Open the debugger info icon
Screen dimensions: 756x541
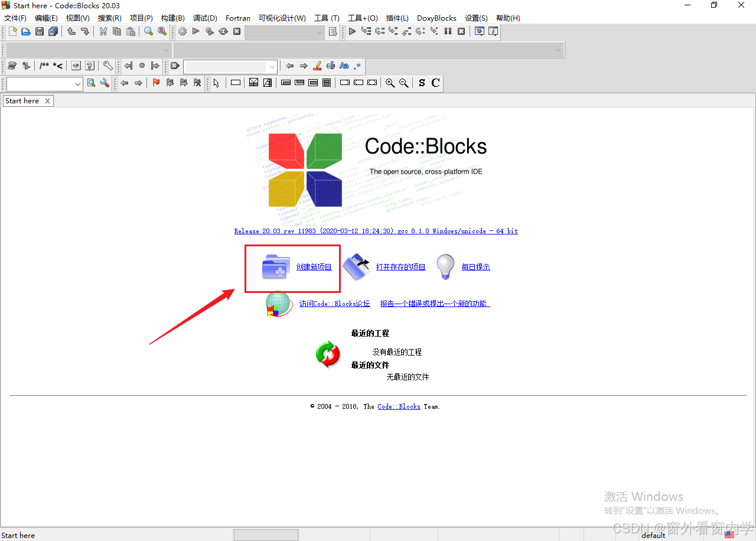click(x=493, y=32)
